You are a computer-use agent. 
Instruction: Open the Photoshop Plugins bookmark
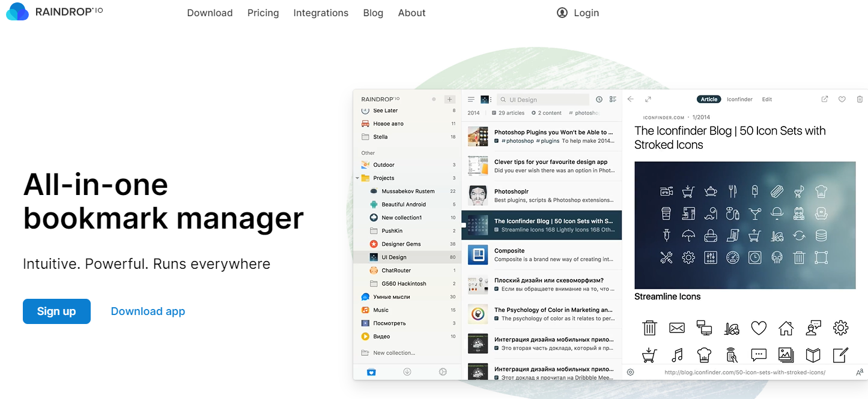click(541, 136)
